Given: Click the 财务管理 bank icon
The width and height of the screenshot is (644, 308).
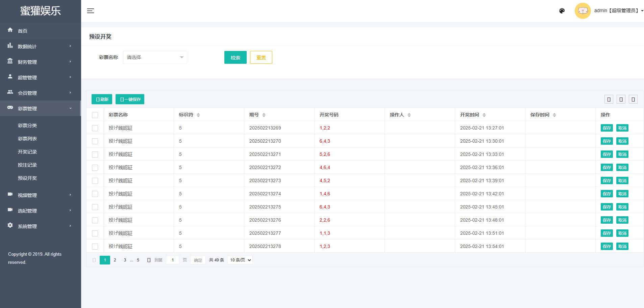Looking at the screenshot, I should pos(10,61).
